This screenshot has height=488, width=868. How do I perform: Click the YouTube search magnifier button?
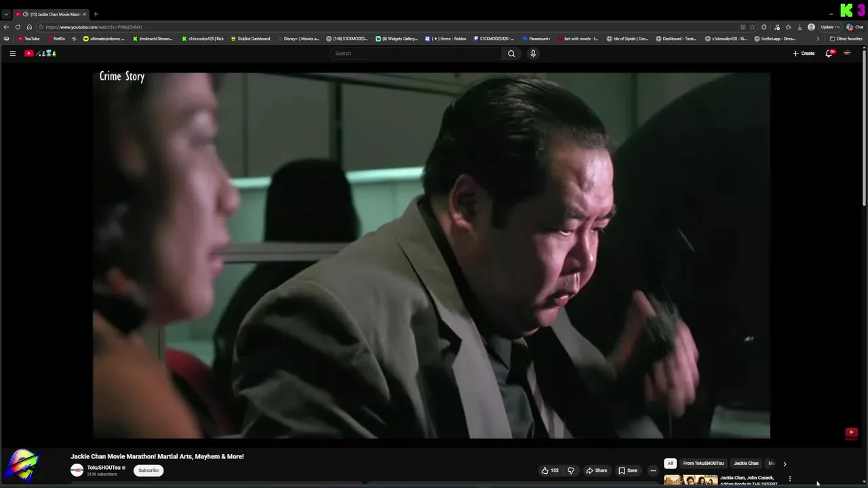[x=511, y=54]
